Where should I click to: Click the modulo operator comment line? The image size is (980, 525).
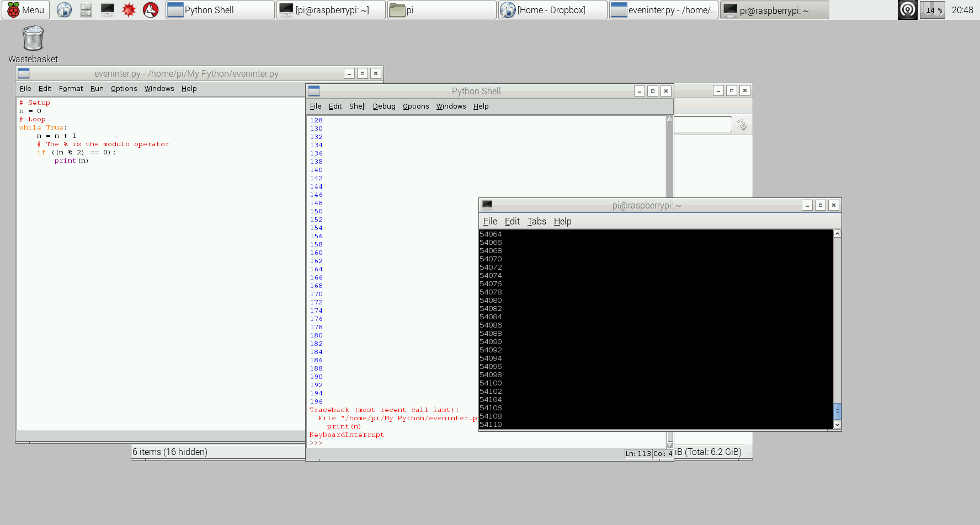tap(103, 144)
